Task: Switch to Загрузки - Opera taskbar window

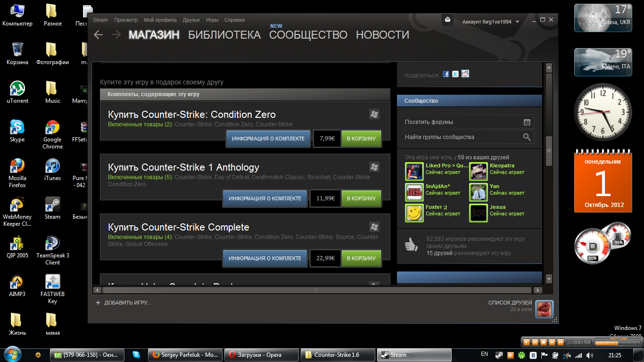Action: [x=262, y=355]
